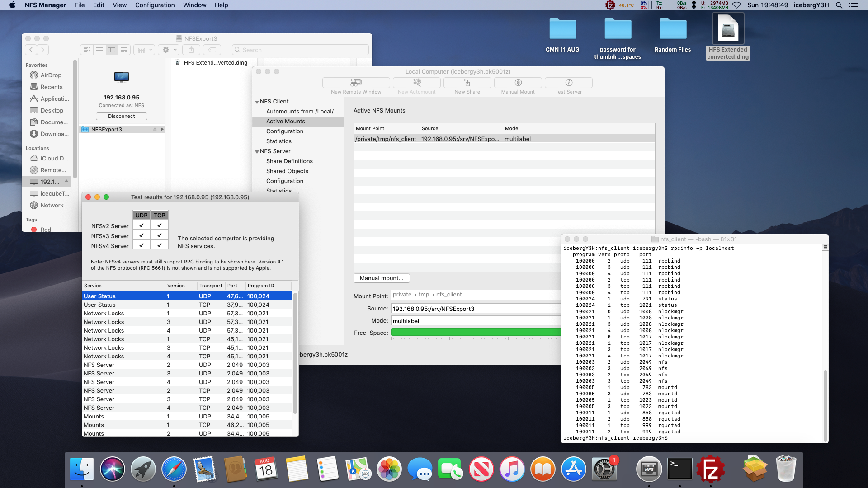Screen dimensions: 868x488
Task: Open the File menu
Action: click(x=80, y=5)
